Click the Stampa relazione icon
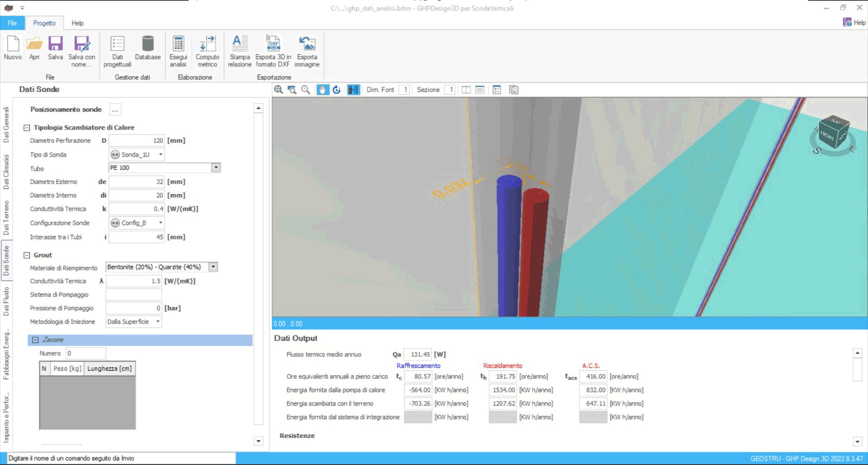868x465 pixels. point(239,44)
